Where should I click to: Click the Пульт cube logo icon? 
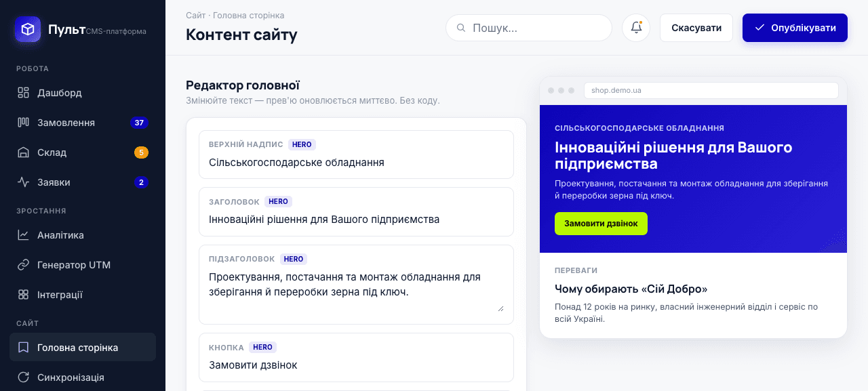tap(28, 30)
